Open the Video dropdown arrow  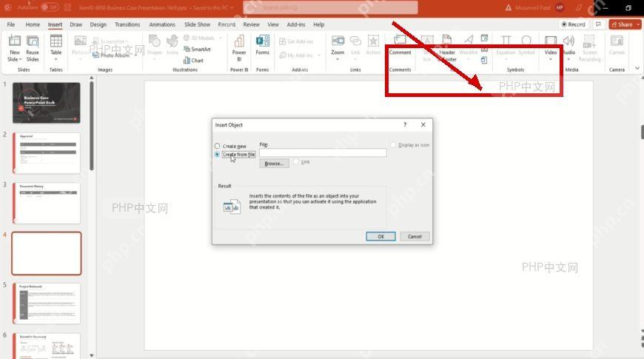(x=550, y=60)
